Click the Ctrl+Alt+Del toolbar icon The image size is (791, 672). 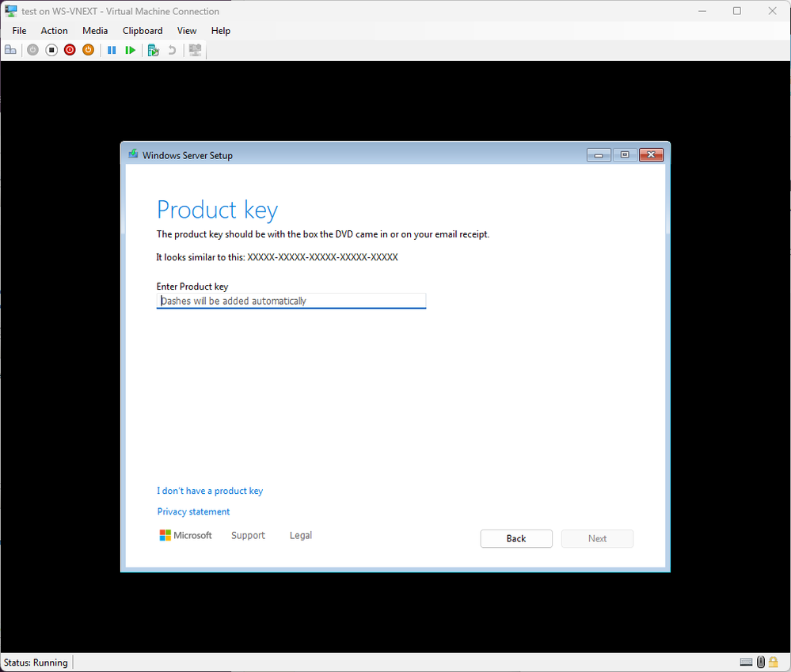(x=10, y=50)
